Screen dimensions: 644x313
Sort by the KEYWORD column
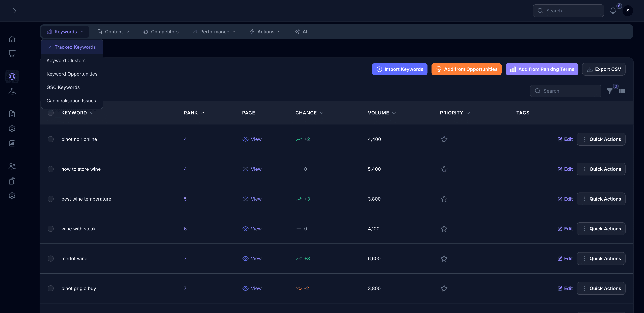(x=77, y=113)
